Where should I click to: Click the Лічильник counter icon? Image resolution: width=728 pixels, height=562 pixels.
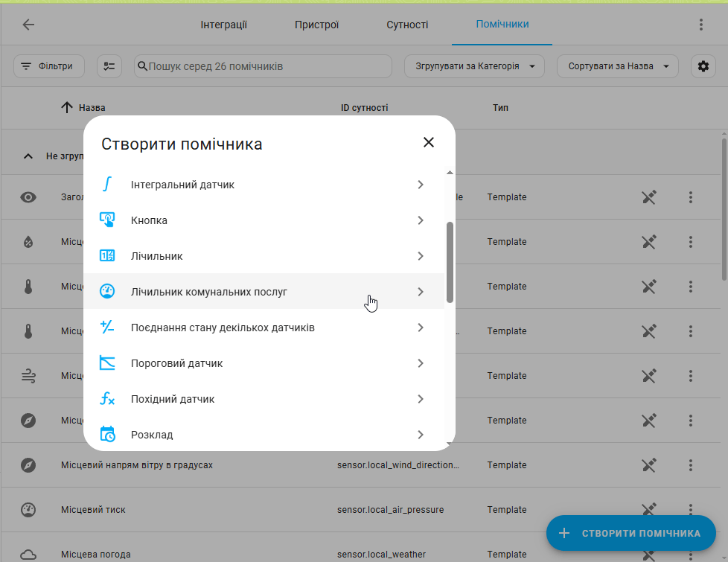coord(107,255)
